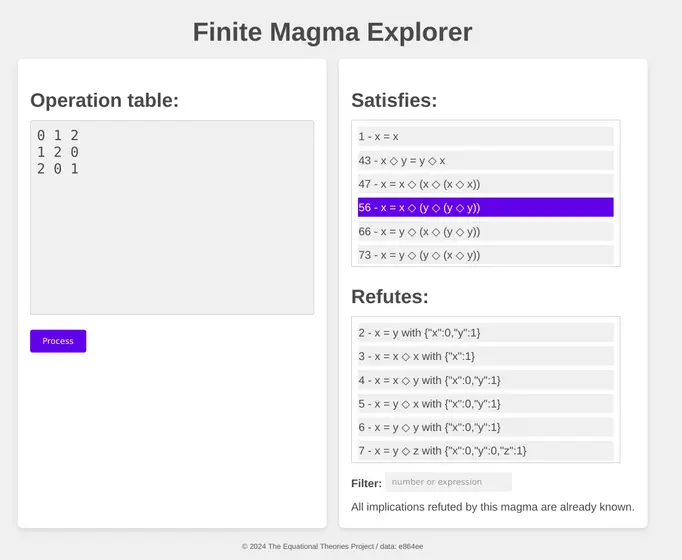Click the first row of the operation table text
682x560 pixels.
(x=58, y=135)
